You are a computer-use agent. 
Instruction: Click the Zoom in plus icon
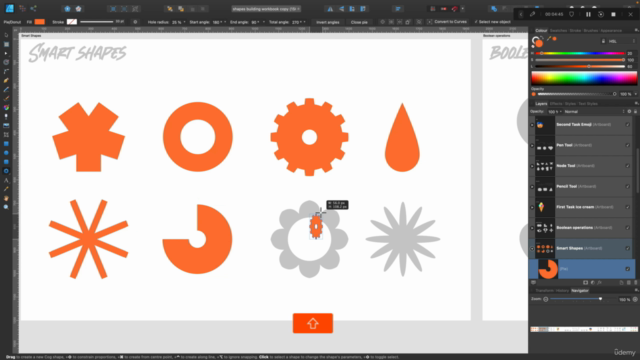pyautogui.click(x=635, y=299)
